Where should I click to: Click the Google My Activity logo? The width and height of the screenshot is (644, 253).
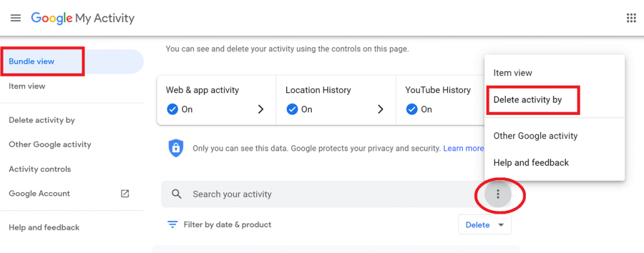click(82, 18)
